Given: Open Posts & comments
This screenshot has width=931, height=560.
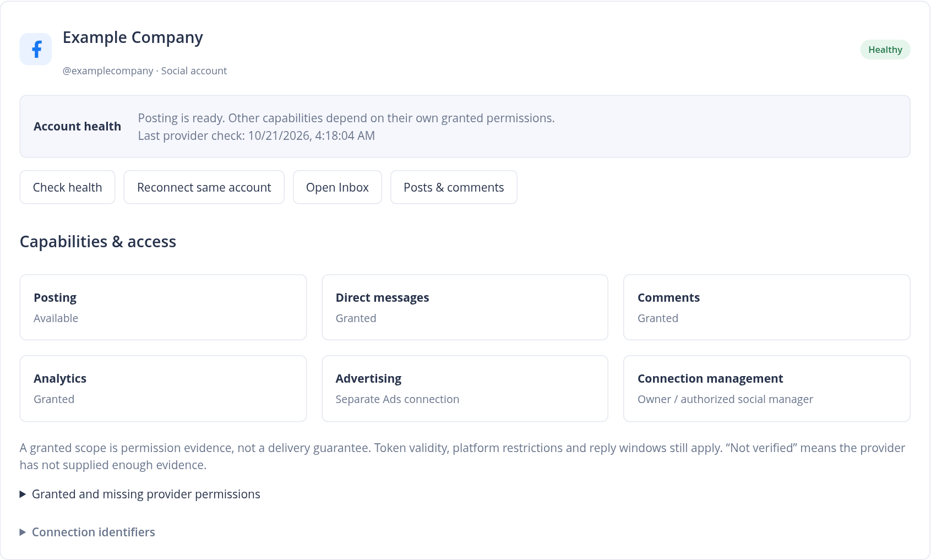Looking at the screenshot, I should pos(454,187).
